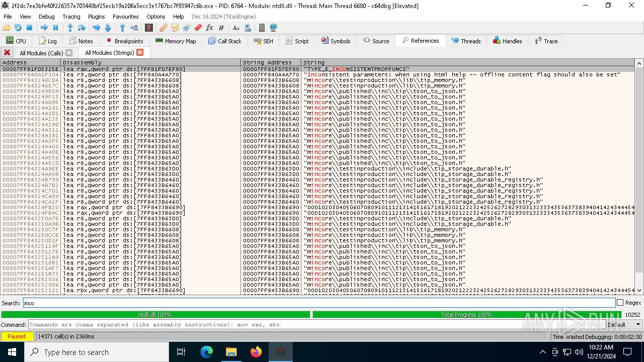Click the Open file toolbar icon
The height and width of the screenshot is (362, 644).
(7, 28)
